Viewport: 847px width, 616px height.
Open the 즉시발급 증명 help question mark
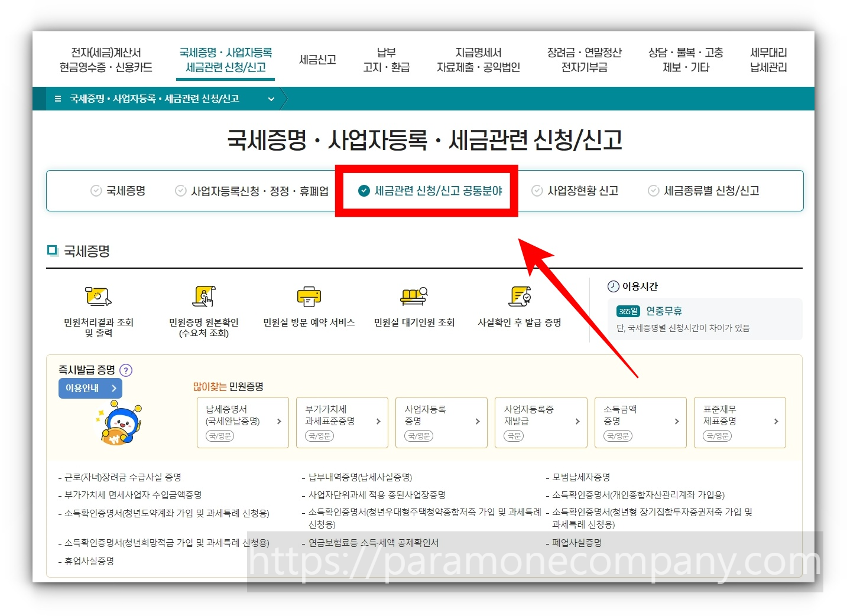click(125, 370)
